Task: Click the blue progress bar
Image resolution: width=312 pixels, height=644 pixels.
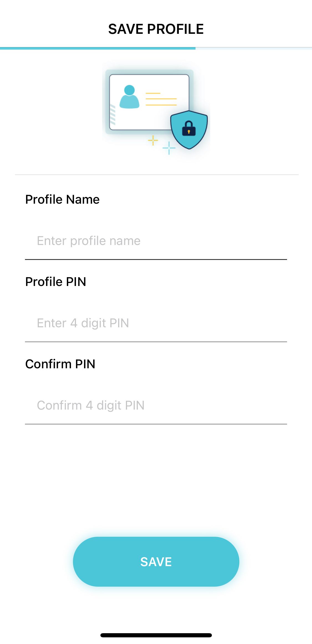Action: pos(98,48)
